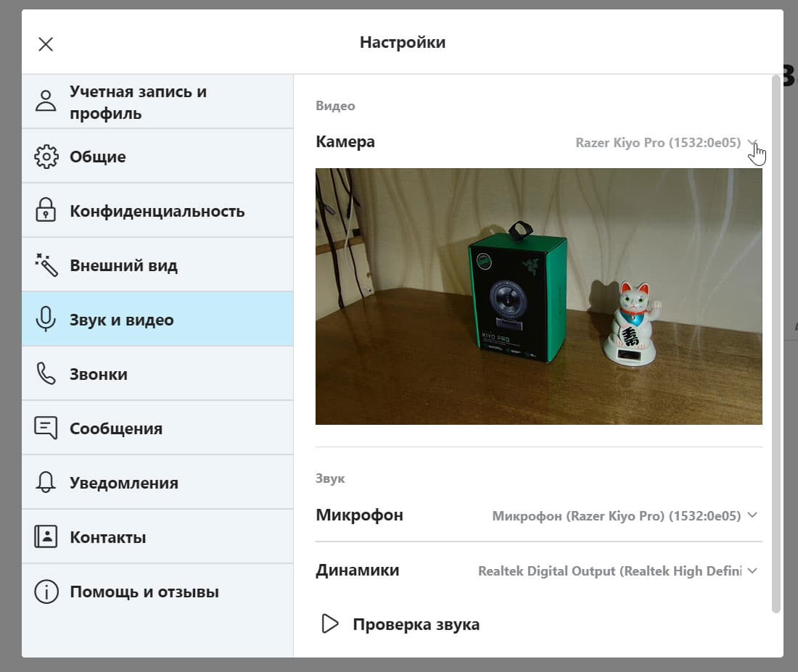This screenshot has width=798, height=672.
Task: Click the Звук section heading
Action: [x=330, y=478]
